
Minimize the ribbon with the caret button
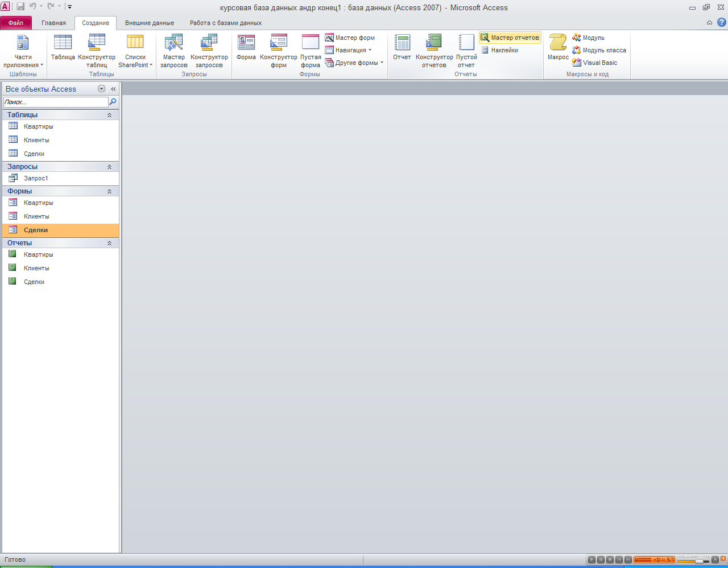tap(709, 23)
